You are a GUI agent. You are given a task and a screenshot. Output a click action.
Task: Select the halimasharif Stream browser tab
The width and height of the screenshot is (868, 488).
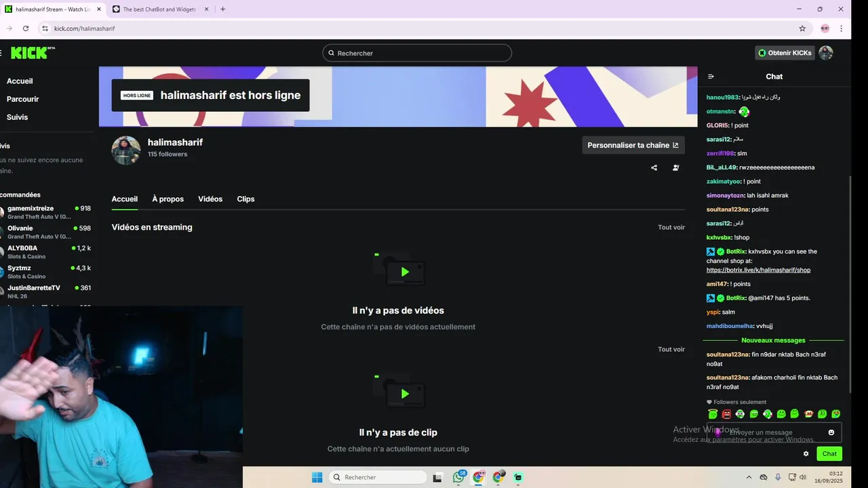53,9
